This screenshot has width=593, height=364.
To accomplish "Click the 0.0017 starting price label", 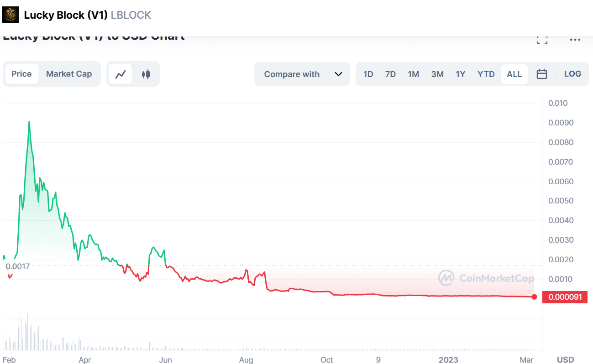I will (19, 266).
